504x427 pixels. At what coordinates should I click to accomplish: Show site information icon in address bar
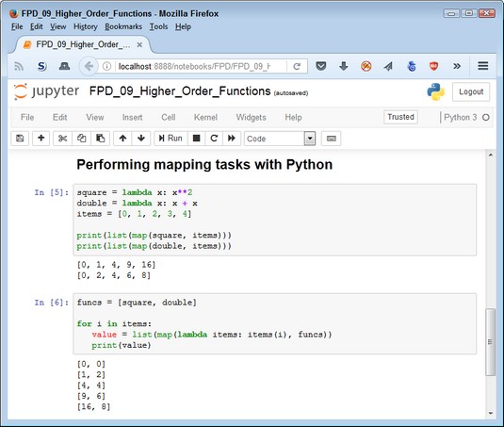106,66
